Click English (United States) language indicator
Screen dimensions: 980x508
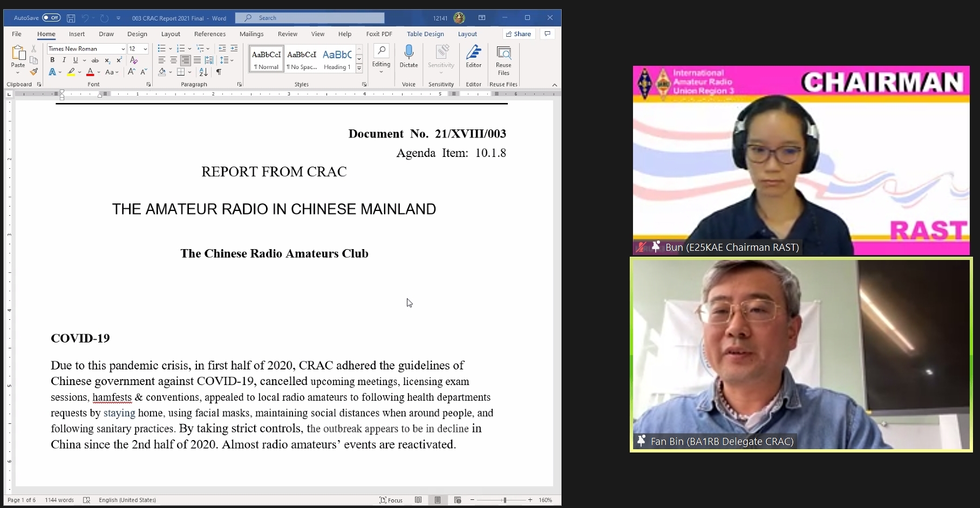pyautogui.click(x=127, y=500)
